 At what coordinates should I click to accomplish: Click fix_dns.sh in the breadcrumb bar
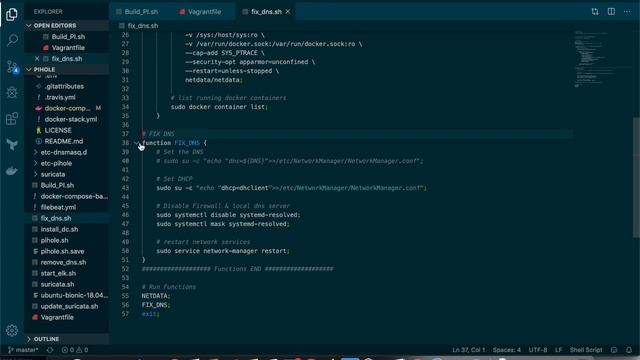pyautogui.click(x=142, y=26)
